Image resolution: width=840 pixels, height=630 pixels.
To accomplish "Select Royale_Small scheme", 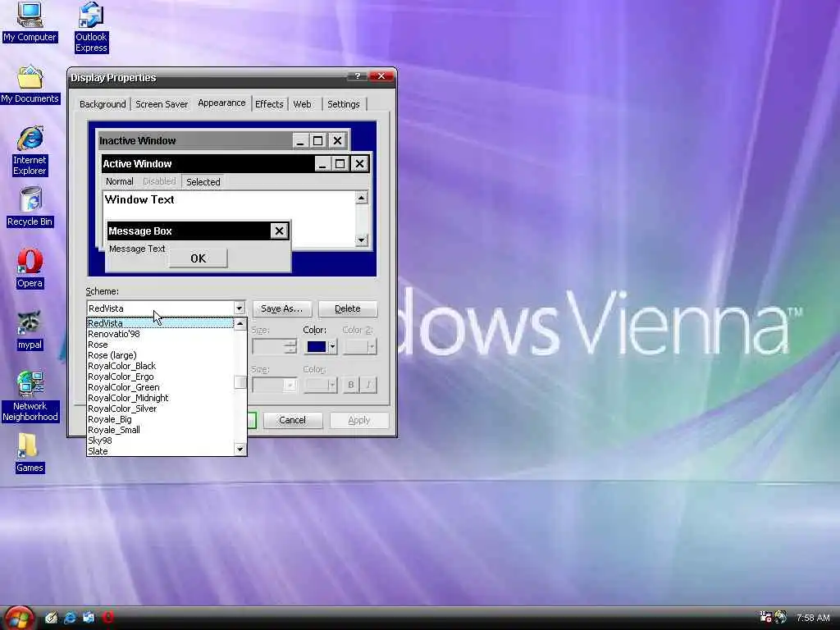I will [160, 430].
